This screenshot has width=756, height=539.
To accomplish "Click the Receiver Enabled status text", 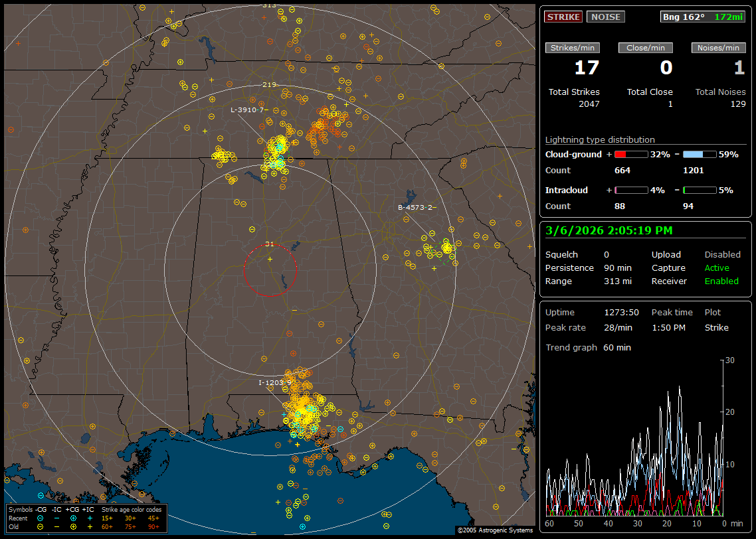I will tap(721, 281).
